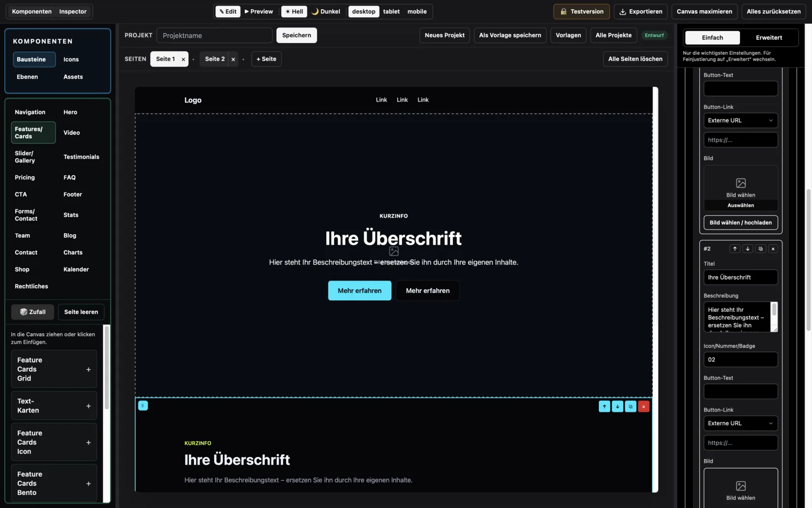Duplicate the selected section on canvas

[x=631, y=406]
